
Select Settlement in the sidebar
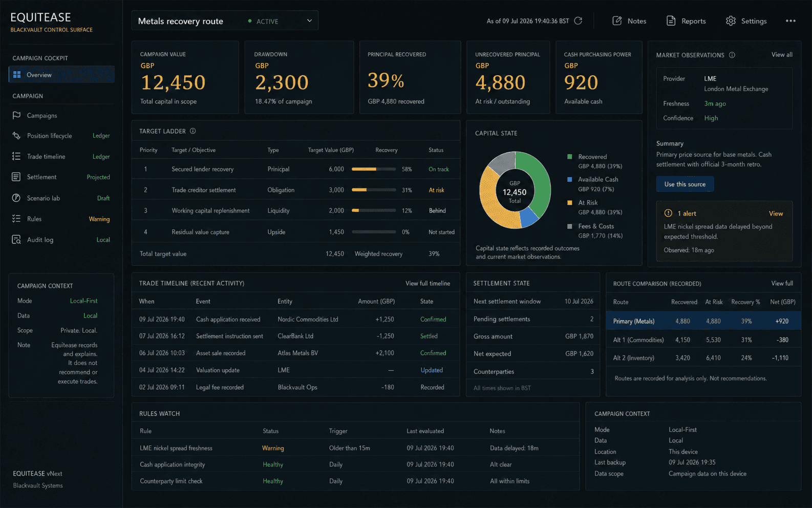[61, 177]
